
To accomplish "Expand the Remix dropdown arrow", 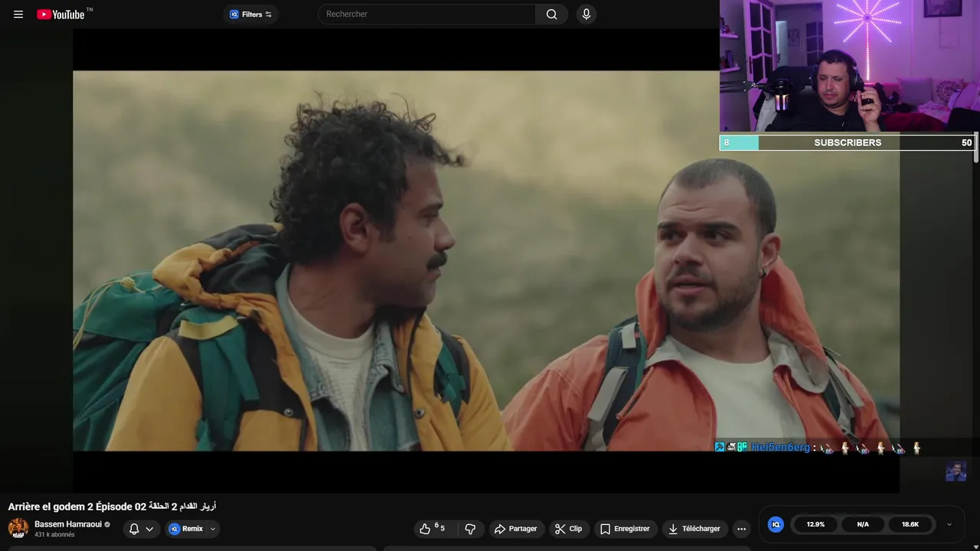I will pos(213,529).
